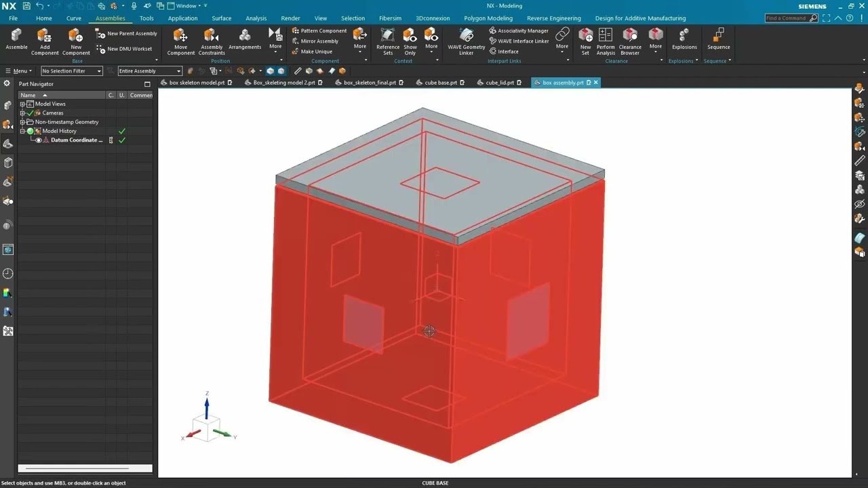The image size is (868, 488).
Task: Click the Save icon in title bar
Action: point(26,5)
